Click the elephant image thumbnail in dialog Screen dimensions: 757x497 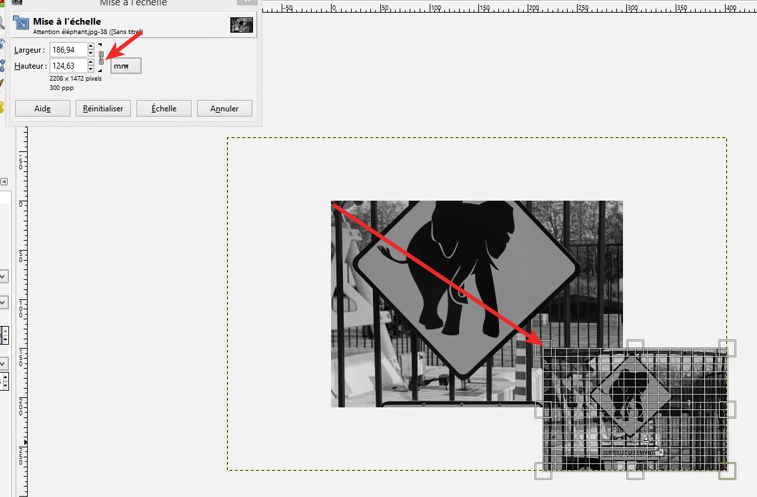tap(241, 25)
